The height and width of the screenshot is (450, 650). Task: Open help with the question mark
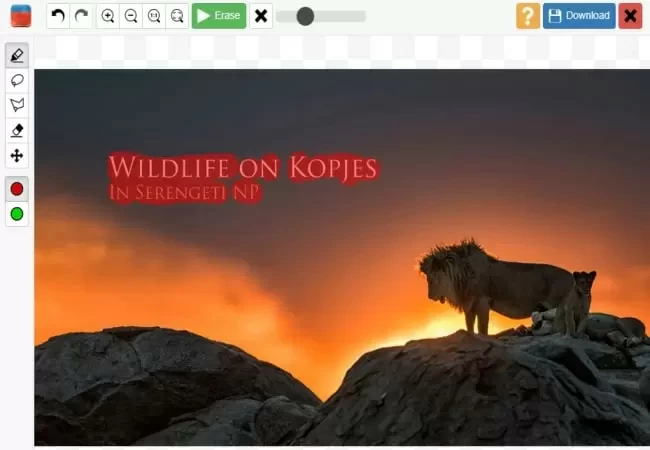(528, 16)
